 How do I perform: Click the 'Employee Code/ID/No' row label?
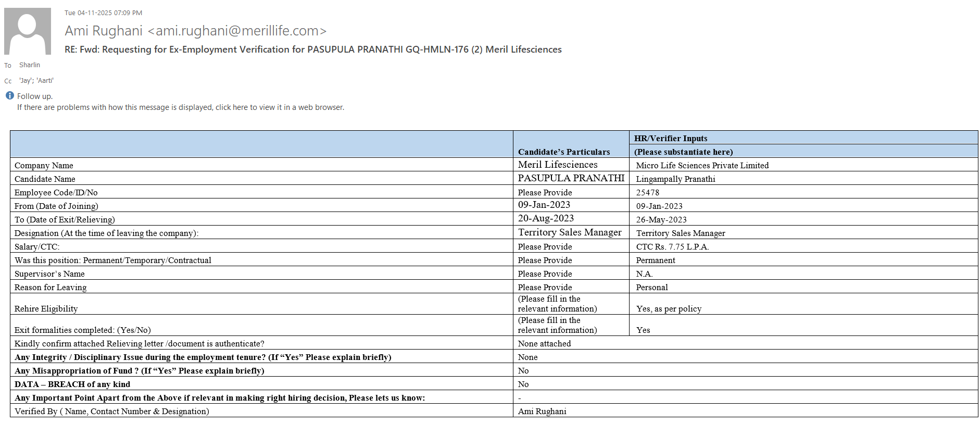(x=56, y=193)
